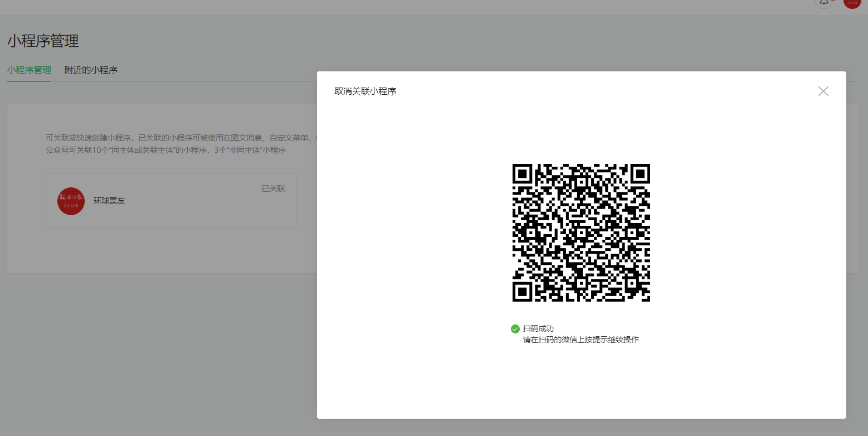Image resolution: width=868 pixels, height=436 pixels.
Task: Open the account avatar at top right
Action: click(x=852, y=2)
